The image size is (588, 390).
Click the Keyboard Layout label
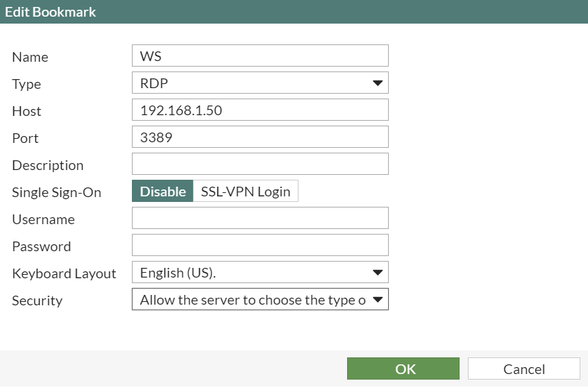point(64,273)
